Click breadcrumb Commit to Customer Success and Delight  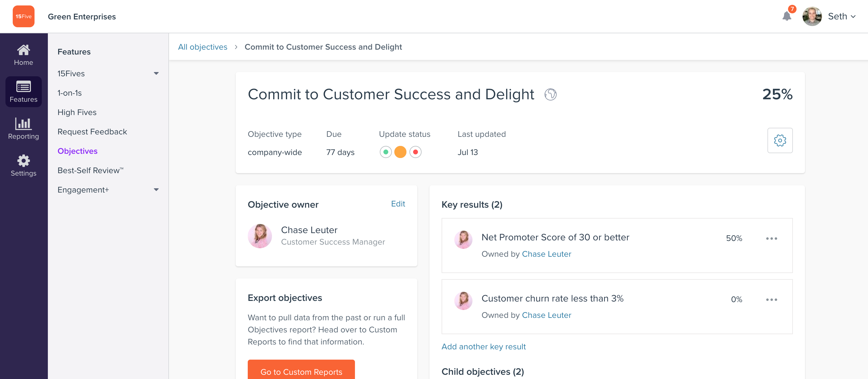(x=323, y=47)
